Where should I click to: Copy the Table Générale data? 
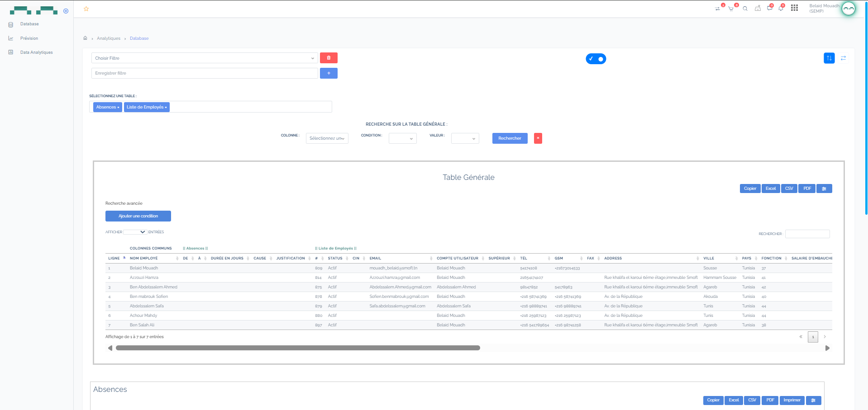[x=750, y=189]
